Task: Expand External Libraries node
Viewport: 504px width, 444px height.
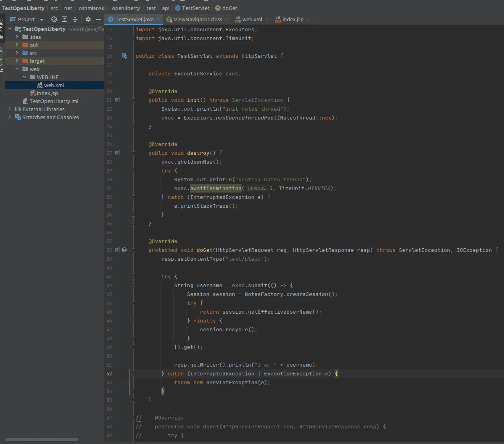Action: pyautogui.click(x=10, y=109)
